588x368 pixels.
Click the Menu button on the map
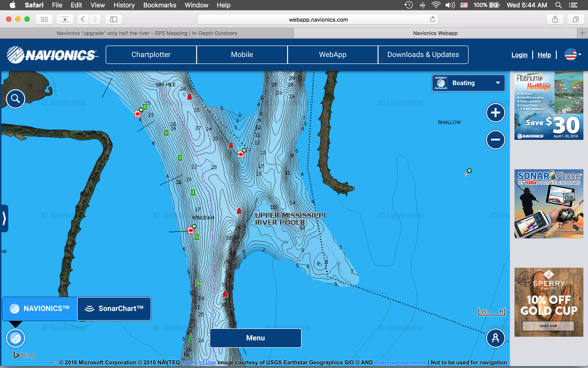[256, 338]
